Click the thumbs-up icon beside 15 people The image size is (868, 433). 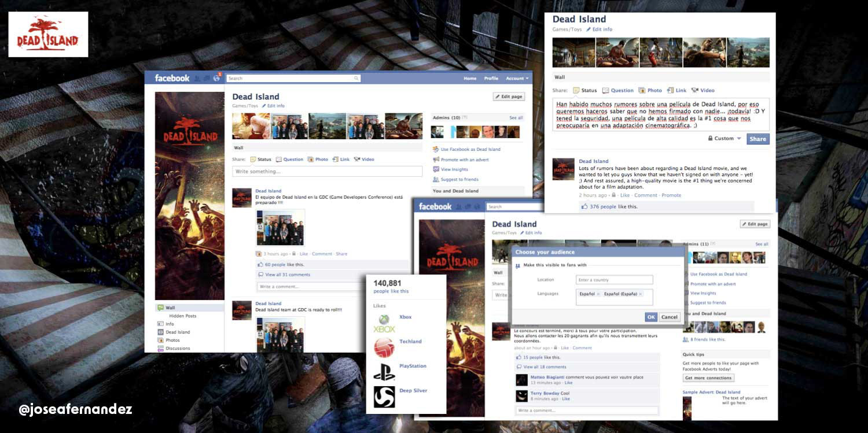[519, 357]
